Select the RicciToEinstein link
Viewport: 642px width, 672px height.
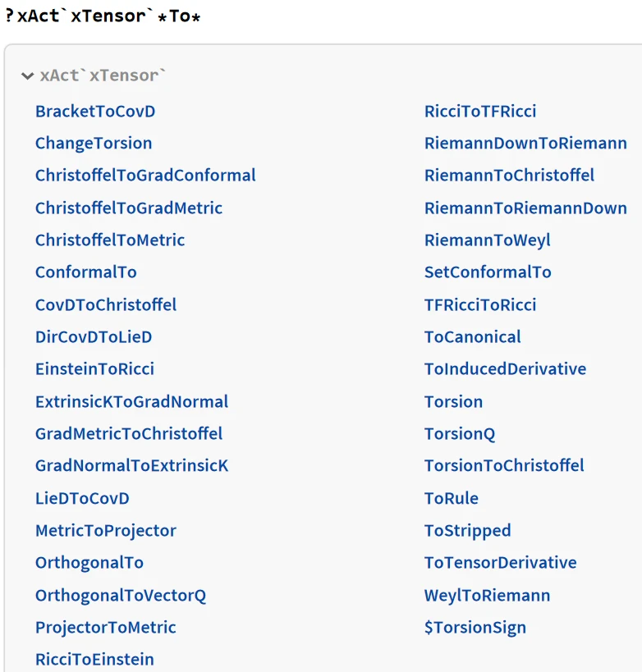[94, 660]
